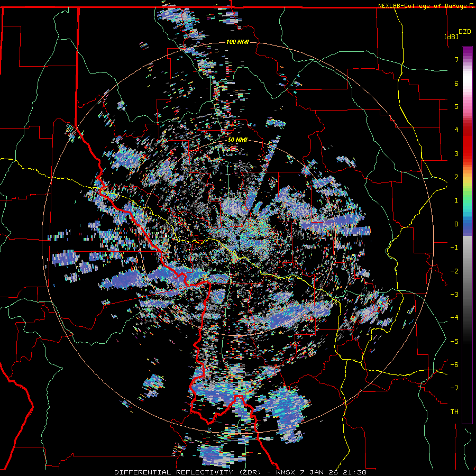
Task: Click the 0 value on color scale
Action: [x=456, y=224]
